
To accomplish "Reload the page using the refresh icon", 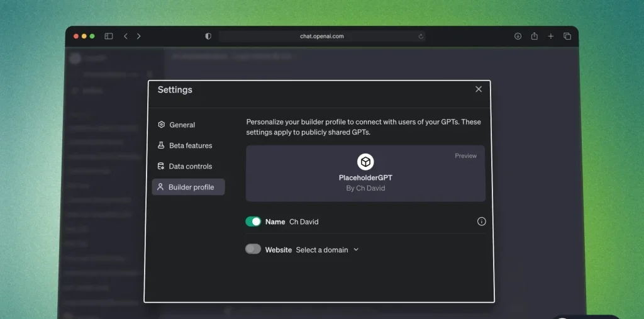I will pyautogui.click(x=421, y=36).
